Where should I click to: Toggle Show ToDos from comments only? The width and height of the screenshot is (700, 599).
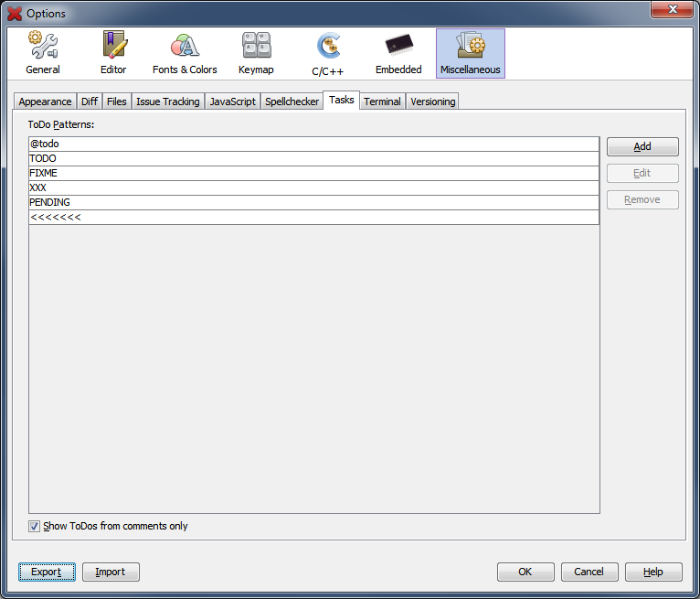(34, 526)
